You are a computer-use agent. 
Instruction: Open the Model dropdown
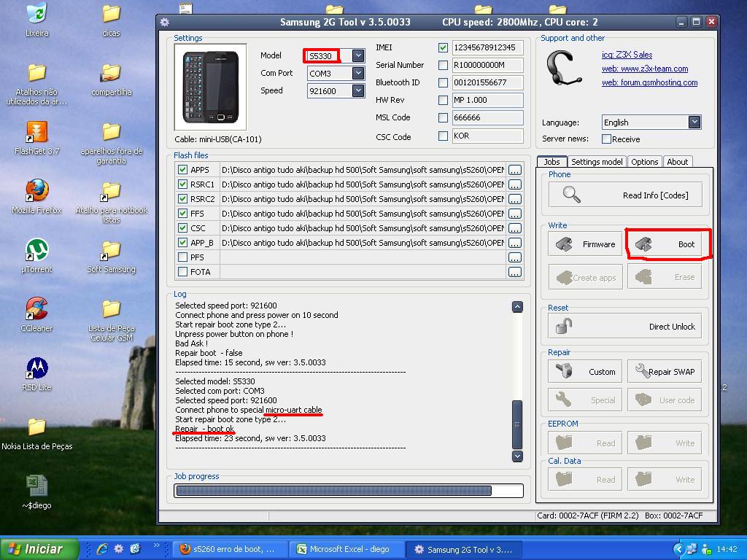(358, 55)
